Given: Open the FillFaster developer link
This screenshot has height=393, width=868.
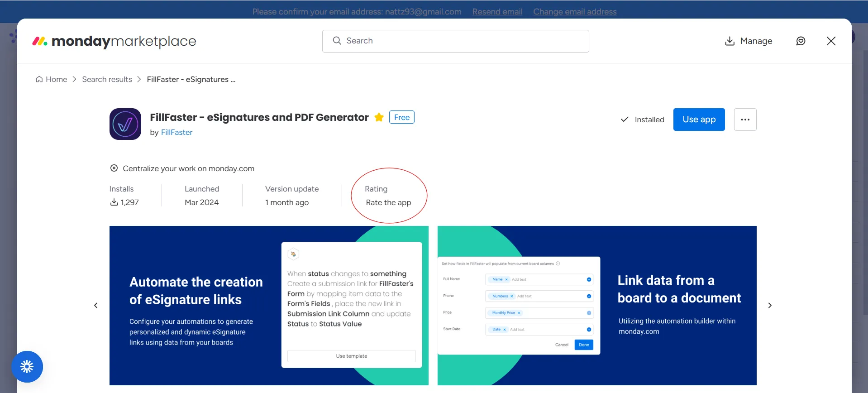Looking at the screenshot, I should pyautogui.click(x=176, y=132).
